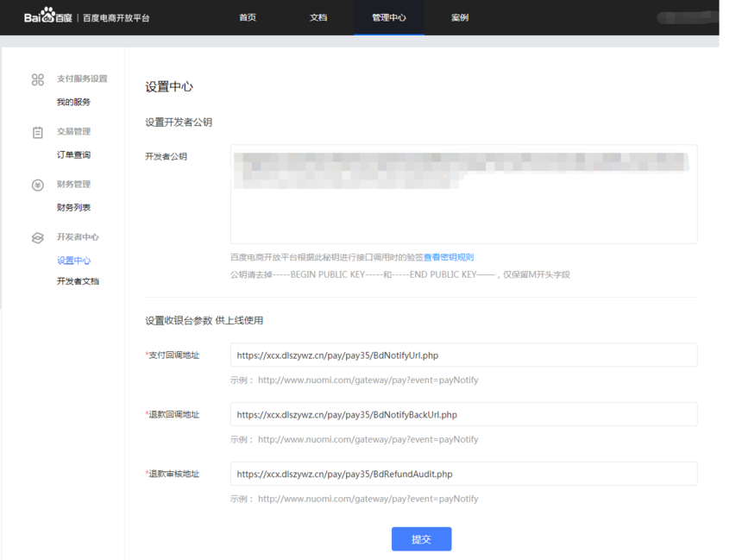Screen dimensions: 742x560
Task: Click the example URL under 支付回调地址
Action: [x=368, y=380]
